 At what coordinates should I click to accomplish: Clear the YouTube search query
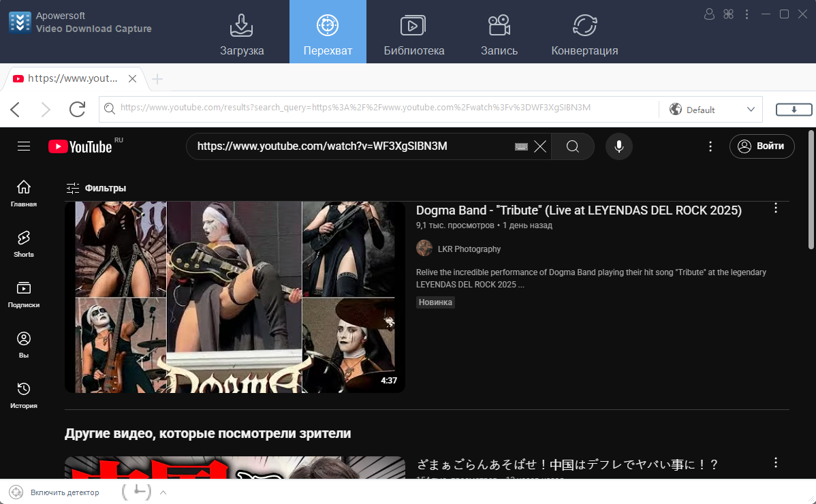[x=540, y=146]
